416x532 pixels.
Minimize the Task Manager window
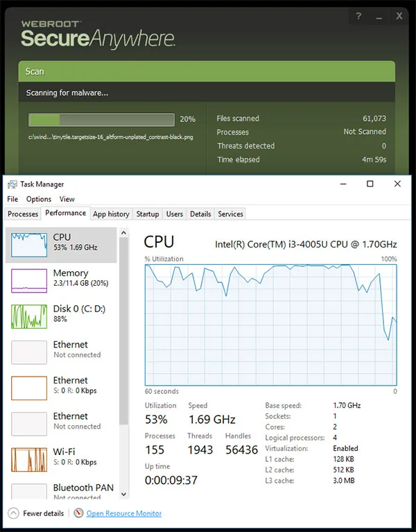343,184
